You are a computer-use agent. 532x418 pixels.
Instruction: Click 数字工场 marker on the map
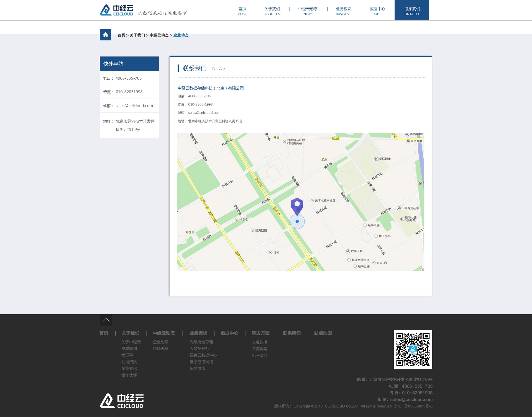point(354,251)
